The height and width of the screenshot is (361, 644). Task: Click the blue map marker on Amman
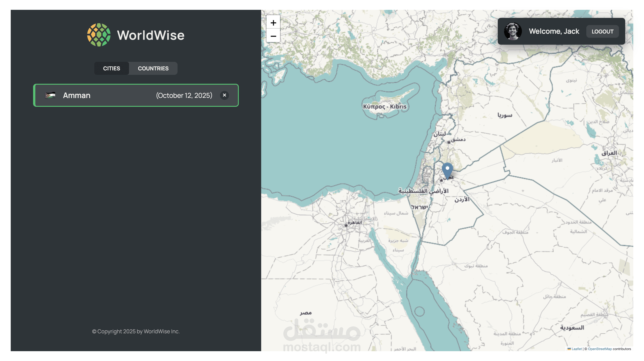pos(447,171)
